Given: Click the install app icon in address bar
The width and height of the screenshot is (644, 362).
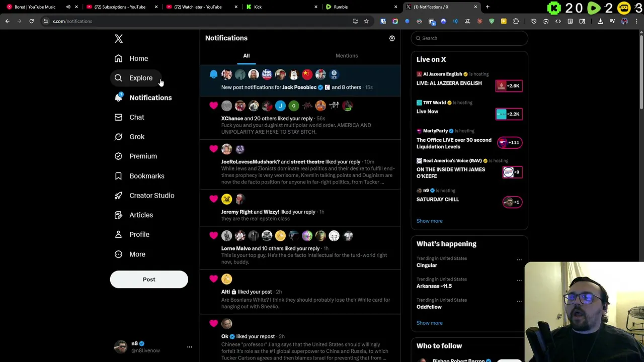Looking at the screenshot, I should 355,21.
